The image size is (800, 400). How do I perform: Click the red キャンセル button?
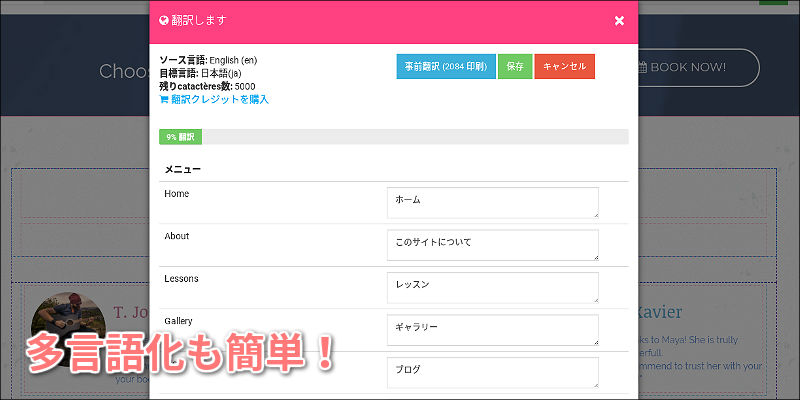564,66
